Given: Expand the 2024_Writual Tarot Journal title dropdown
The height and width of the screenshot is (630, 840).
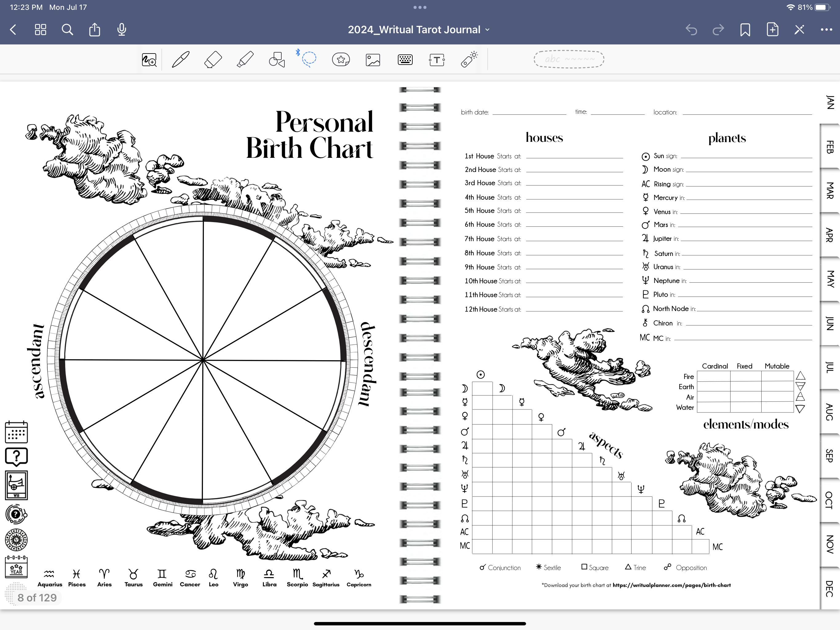Looking at the screenshot, I should point(418,30).
